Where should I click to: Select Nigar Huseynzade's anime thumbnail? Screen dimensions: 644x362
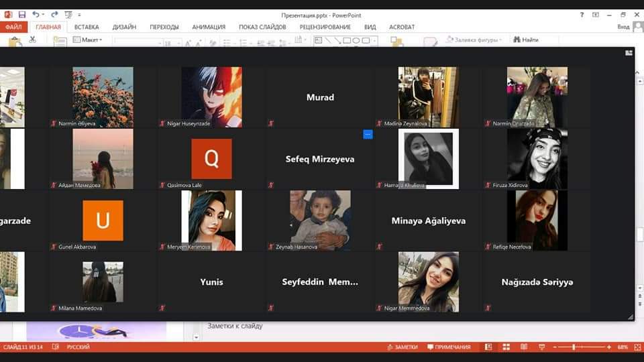pyautogui.click(x=211, y=97)
